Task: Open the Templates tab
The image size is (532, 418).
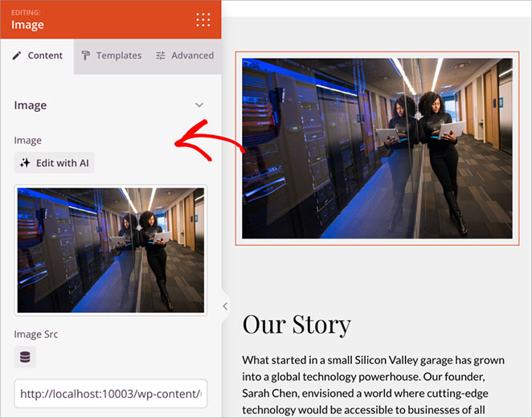Action: point(111,55)
